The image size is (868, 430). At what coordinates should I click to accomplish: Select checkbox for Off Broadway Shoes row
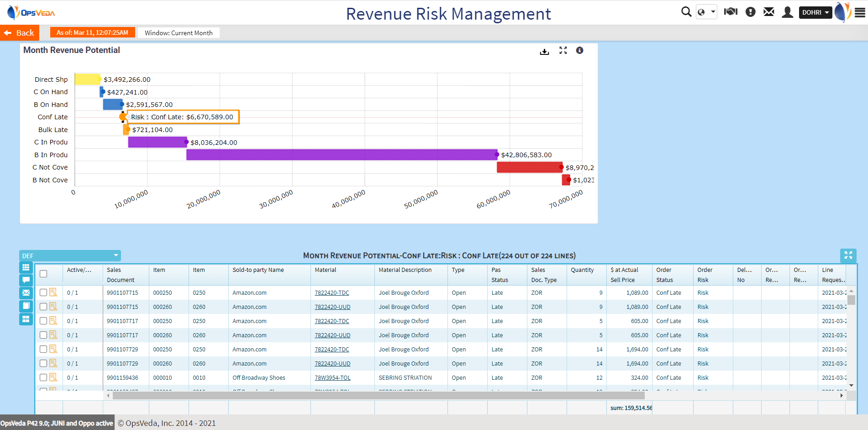pos(43,377)
